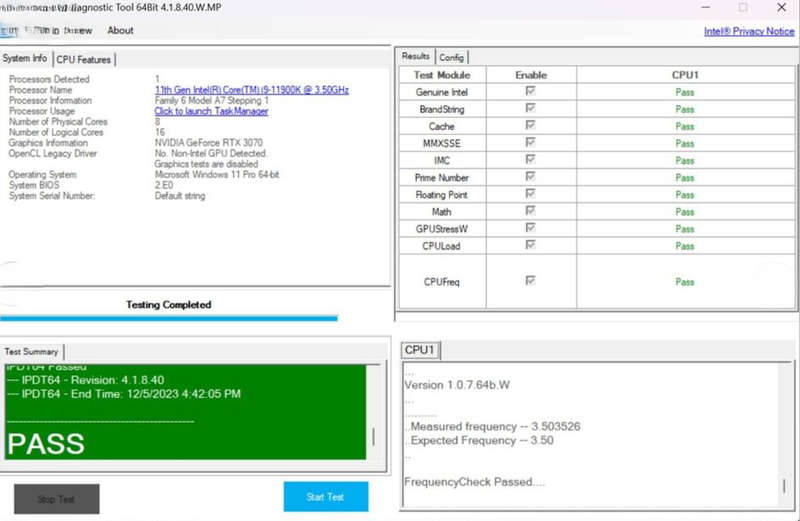Click the Pass result for Genuine Intel

[685, 92]
